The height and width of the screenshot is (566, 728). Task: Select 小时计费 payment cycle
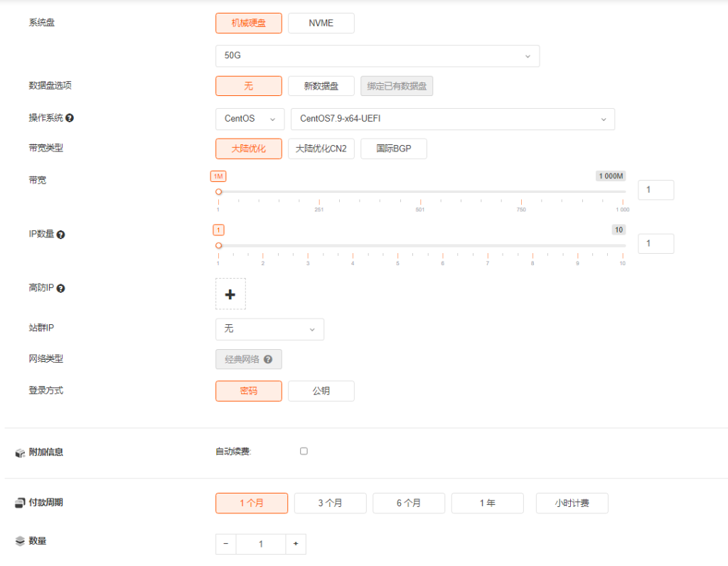[572, 503]
